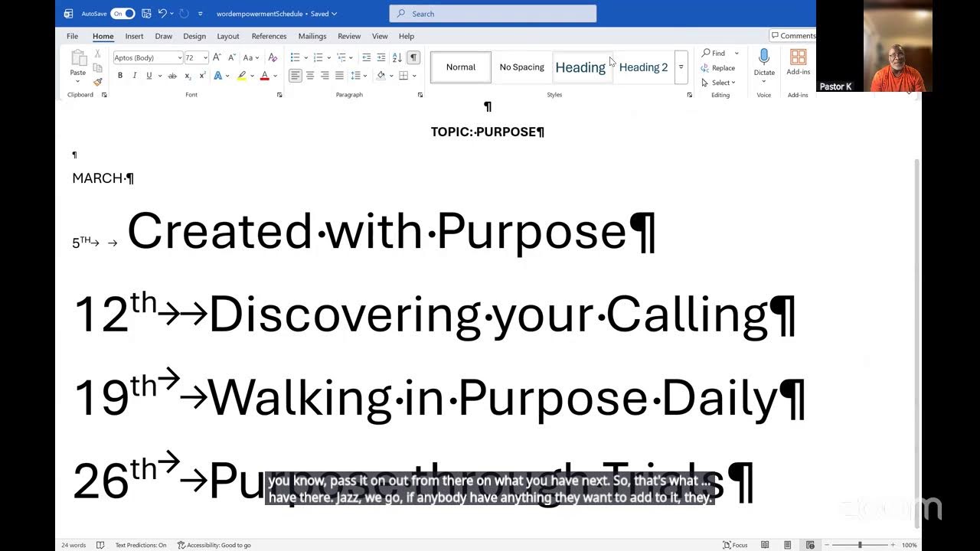Switch to Read Mode view in status bar

pos(764,545)
